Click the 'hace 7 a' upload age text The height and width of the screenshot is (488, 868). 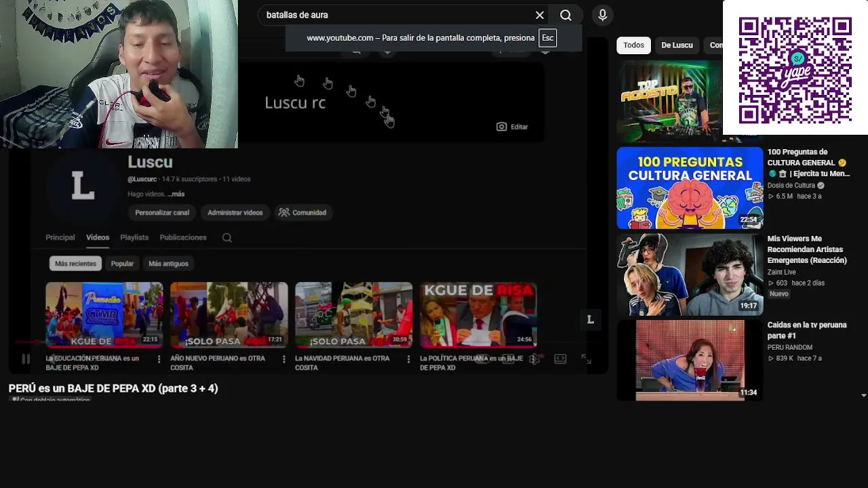pyautogui.click(x=810, y=359)
